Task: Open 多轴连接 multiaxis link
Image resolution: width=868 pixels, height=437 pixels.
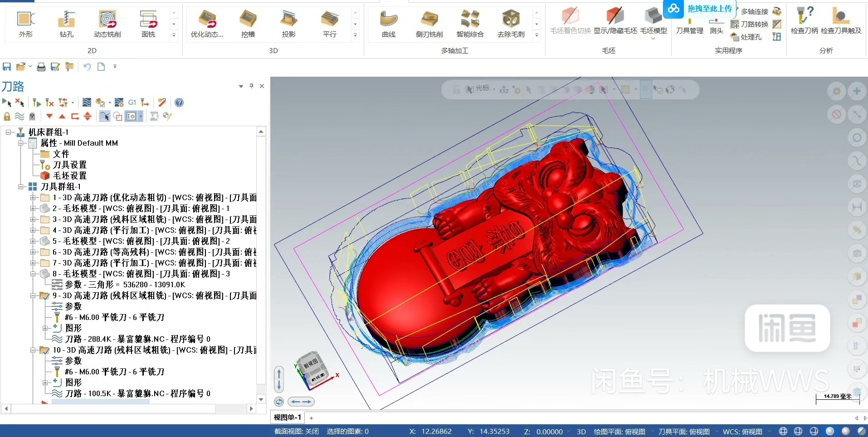Action: tap(755, 11)
